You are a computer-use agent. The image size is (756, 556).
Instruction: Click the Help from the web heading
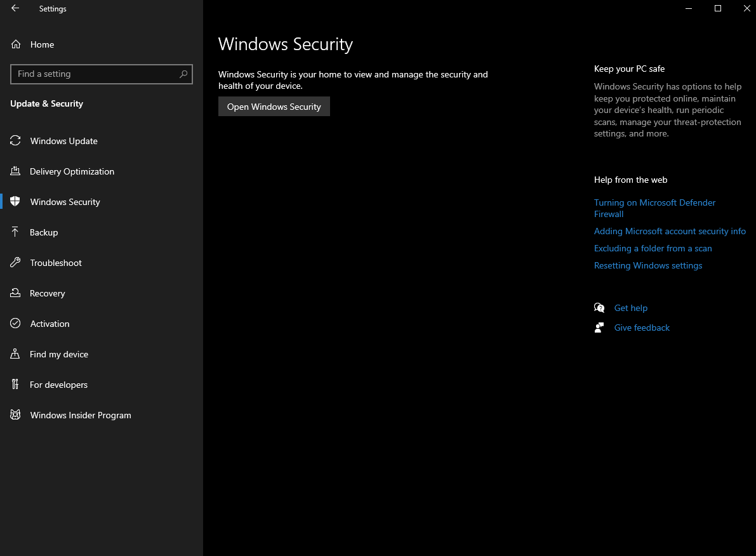[631, 180]
